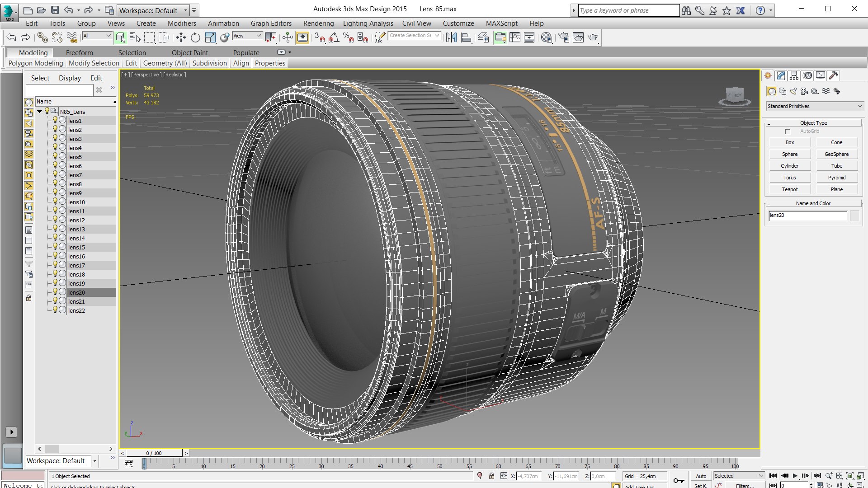Select the Link tool in main toolbar
868x488 pixels.
(42, 38)
